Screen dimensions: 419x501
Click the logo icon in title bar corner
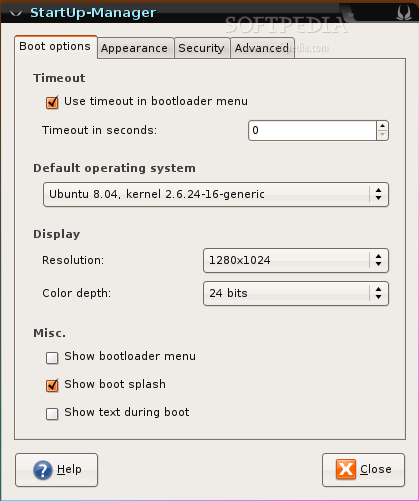(x=404, y=13)
